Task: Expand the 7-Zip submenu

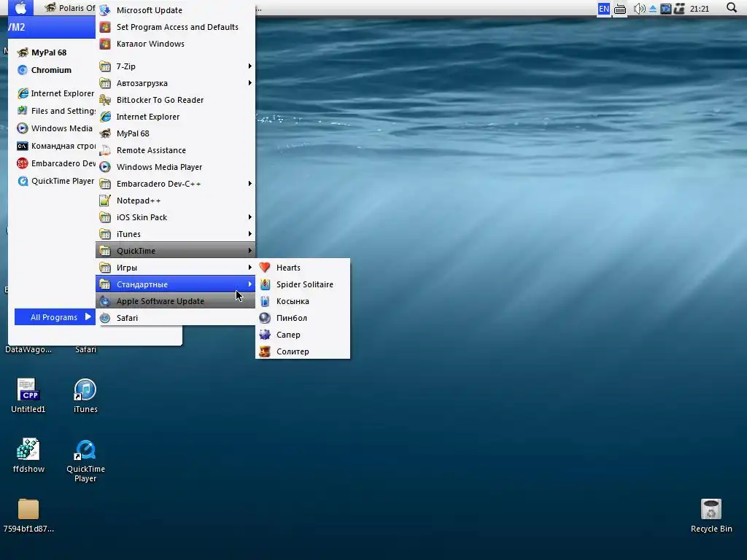Action: pos(175,66)
